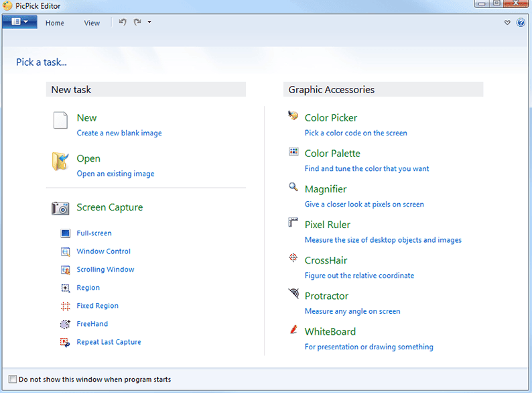Image resolution: width=532 pixels, height=393 pixels.
Task: Switch to the View tab
Action: point(92,23)
